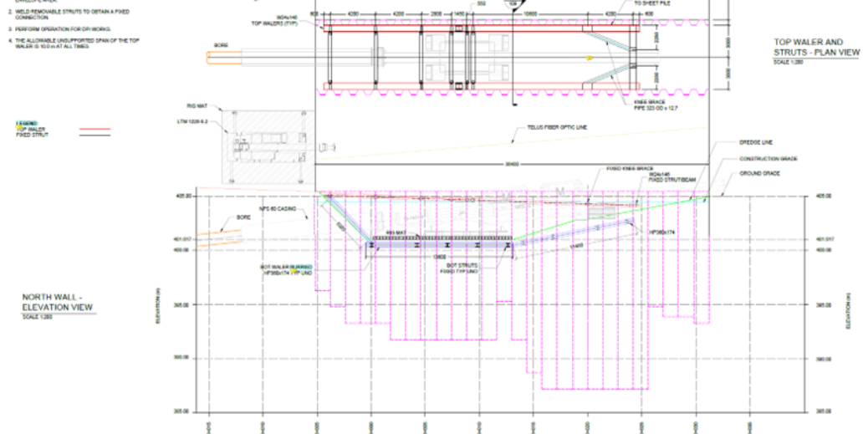The height and width of the screenshot is (434, 868).
Task: Click the 385.00 elevation on the right axis
Action: click(x=824, y=412)
